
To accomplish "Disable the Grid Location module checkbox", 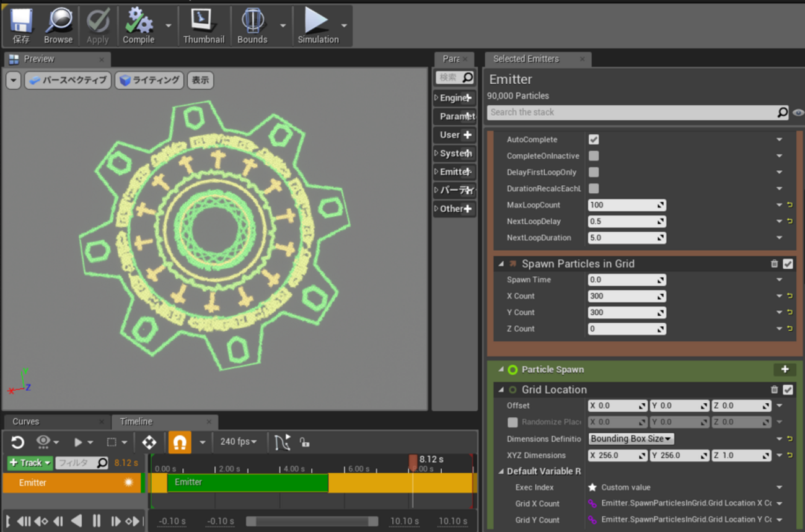I will tap(788, 390).
